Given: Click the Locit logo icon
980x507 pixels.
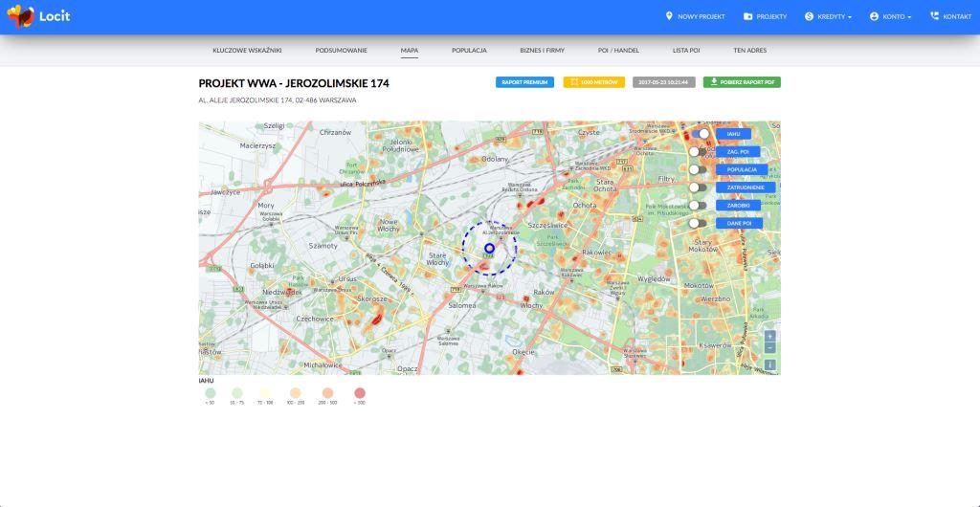Looking at the screenshot, I should coord(20,16).
